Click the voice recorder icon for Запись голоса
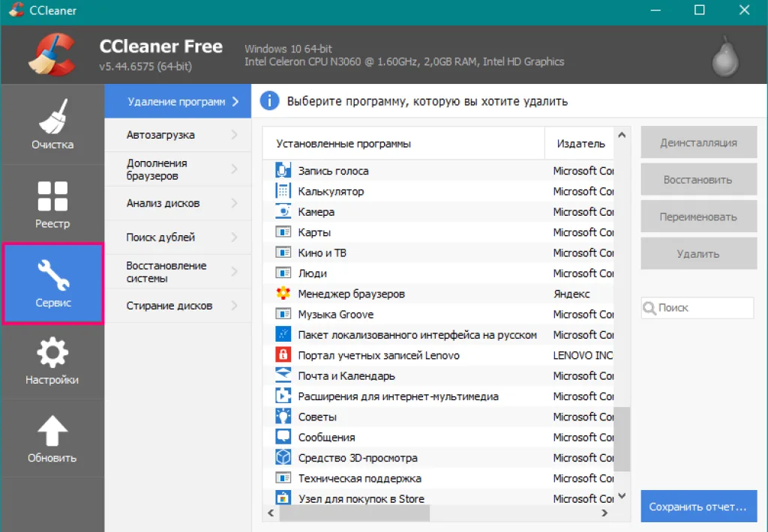Viewport: 768px width, 532px height. pos(283,170)
